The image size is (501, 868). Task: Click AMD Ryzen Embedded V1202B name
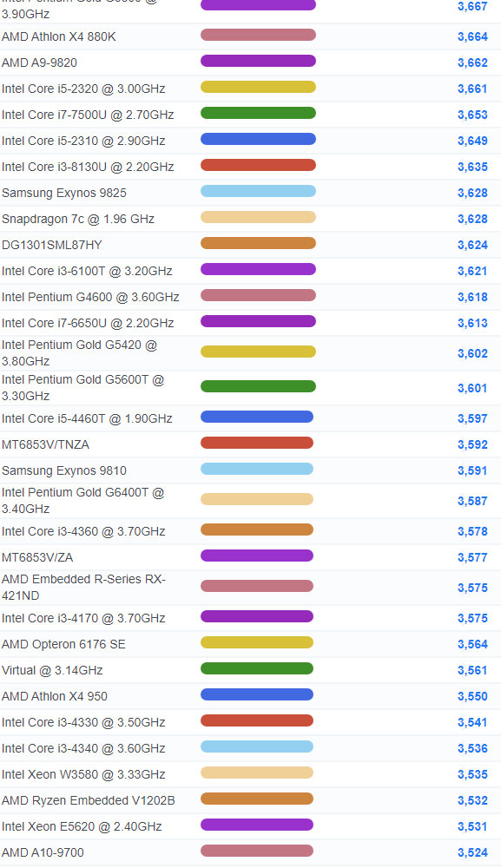pyautogui.click(x=88, y=800)
